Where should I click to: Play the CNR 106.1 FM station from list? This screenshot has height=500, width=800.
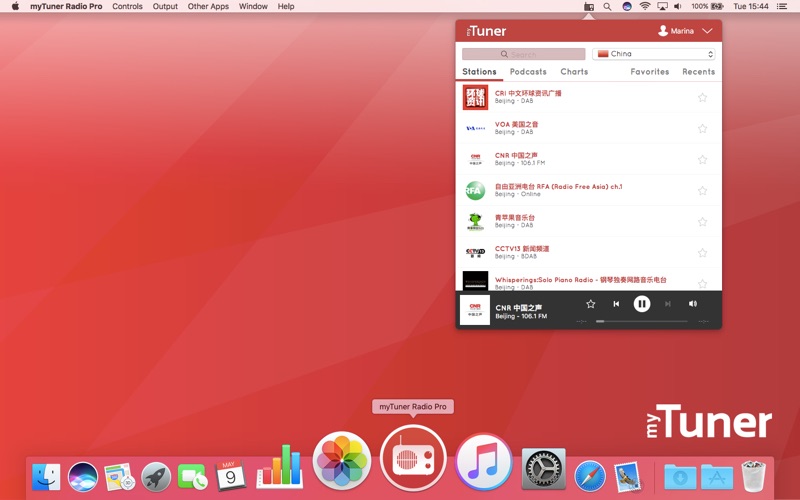[x=588, y=160]
